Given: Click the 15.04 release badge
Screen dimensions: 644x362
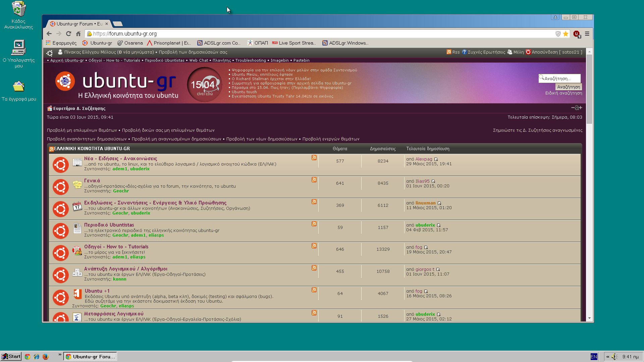Looking at the screenshot, I should (205, 84).
